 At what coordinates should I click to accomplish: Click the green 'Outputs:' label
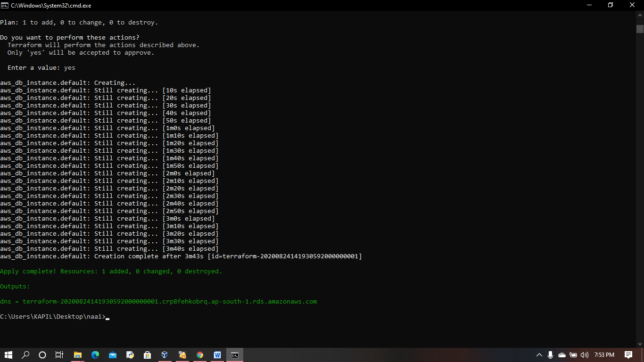(x=15, y=287)
